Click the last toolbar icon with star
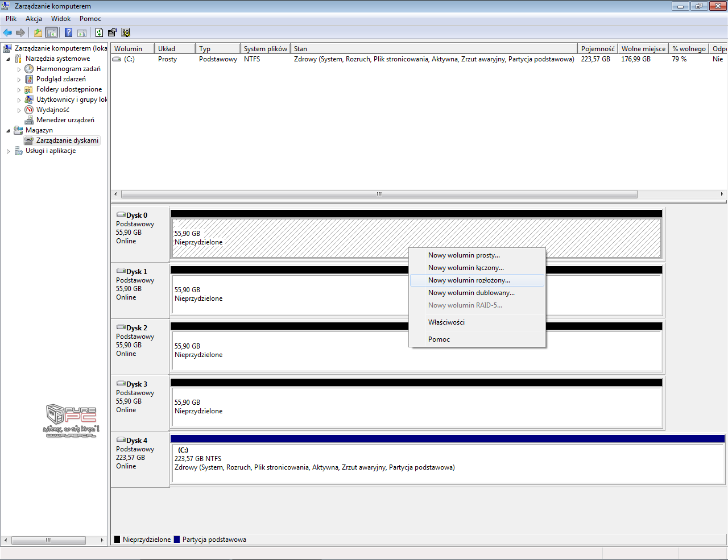The width and height of the screenshot is (728, 560). pos(126,33)
